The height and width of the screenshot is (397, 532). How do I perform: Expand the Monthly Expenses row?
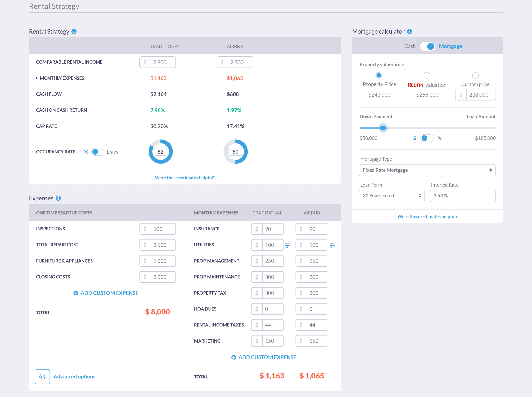coord(37,78)
